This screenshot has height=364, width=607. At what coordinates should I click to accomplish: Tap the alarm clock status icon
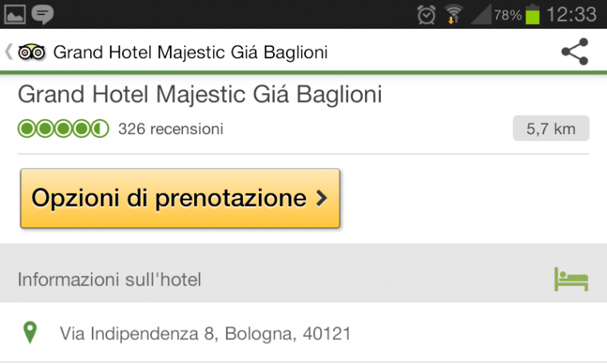(x=426, y=14)
